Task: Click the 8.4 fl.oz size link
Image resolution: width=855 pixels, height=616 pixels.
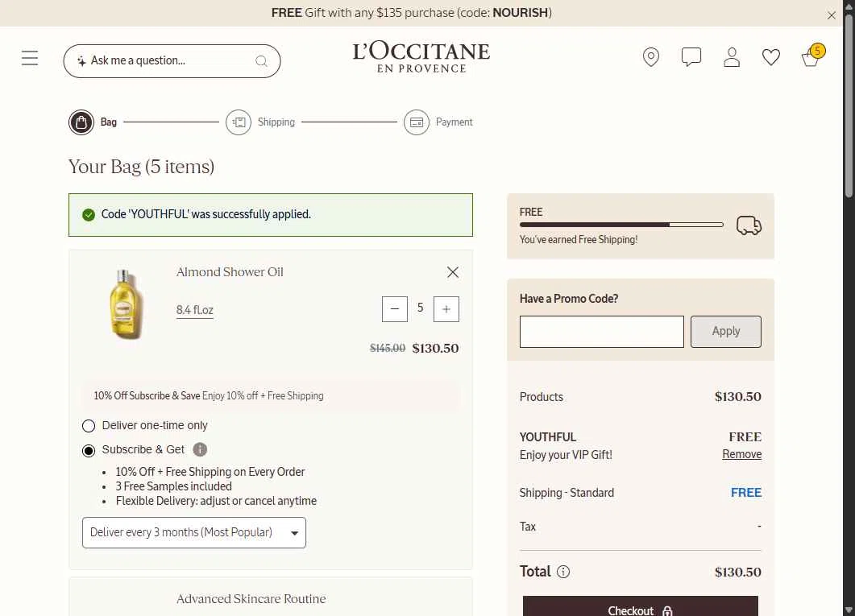Action: (195, 310)
